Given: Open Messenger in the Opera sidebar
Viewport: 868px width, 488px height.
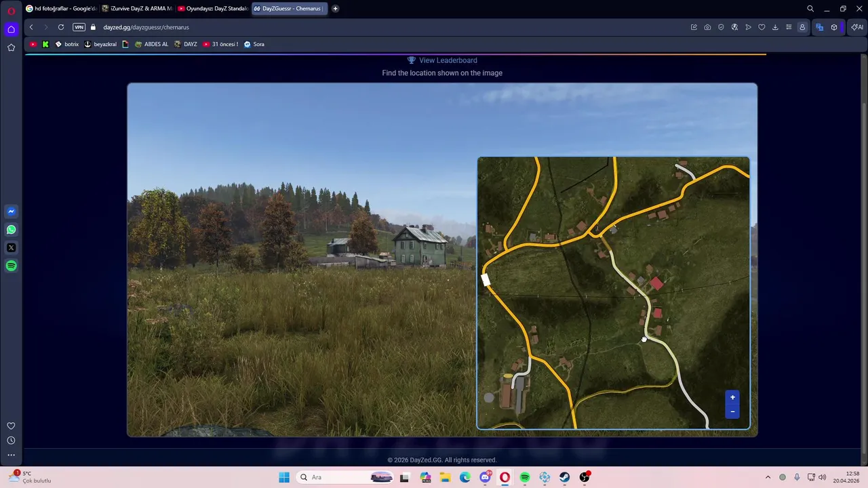Looking at the screenshot, I should tap(11, 211).
